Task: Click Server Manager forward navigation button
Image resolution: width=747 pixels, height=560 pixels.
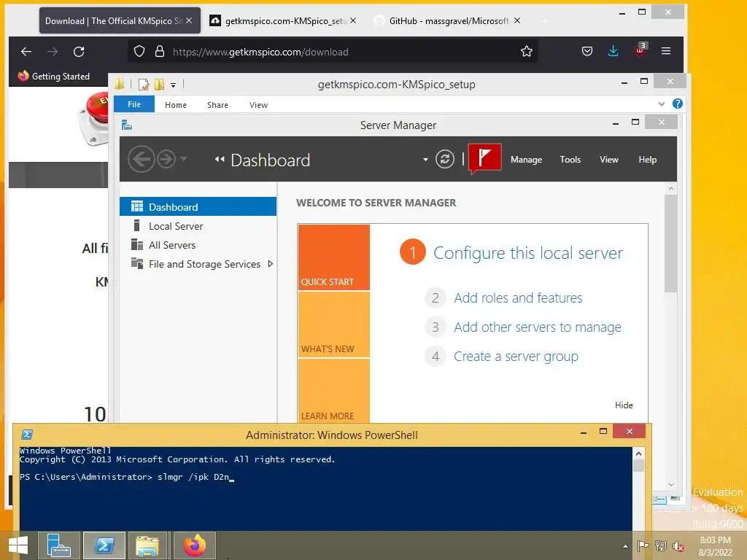Action: tap(166, 159)
